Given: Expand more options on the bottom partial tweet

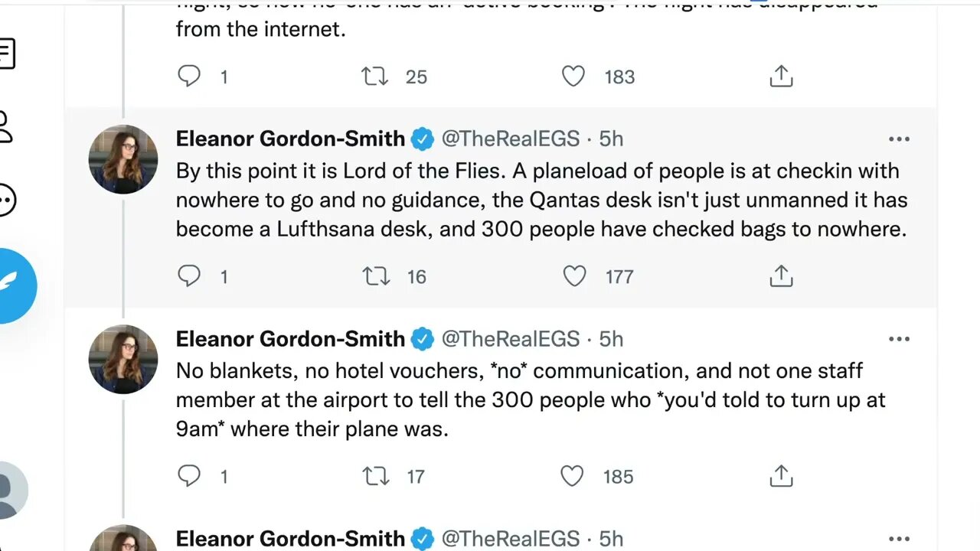Looking at the screenshot, I should pos(899,540).
